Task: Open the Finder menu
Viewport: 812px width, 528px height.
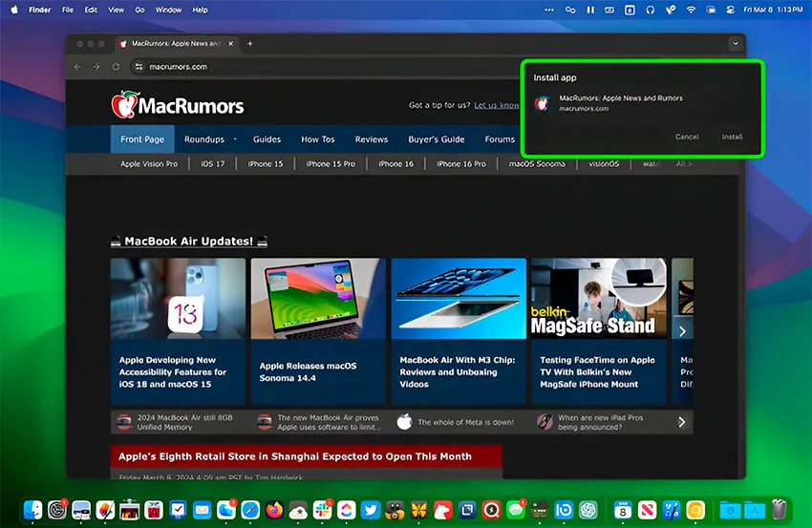Action: (40, 10)
